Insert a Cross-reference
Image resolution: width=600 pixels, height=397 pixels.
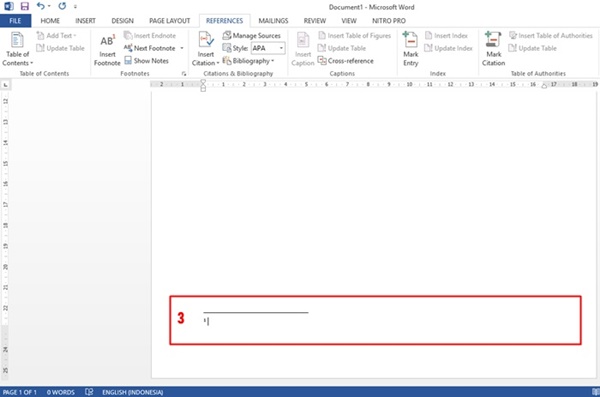click(x=346, y=61)
